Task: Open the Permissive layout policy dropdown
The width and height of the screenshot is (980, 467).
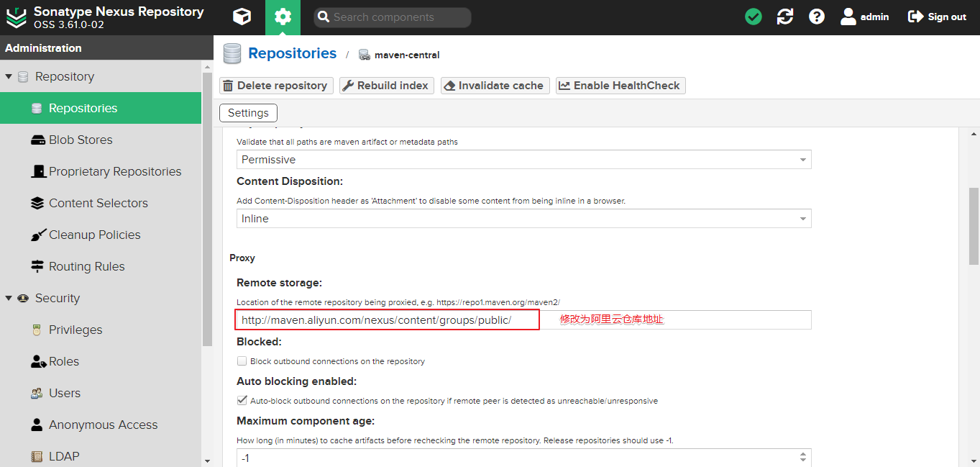Action: click(x=523, y=160)
